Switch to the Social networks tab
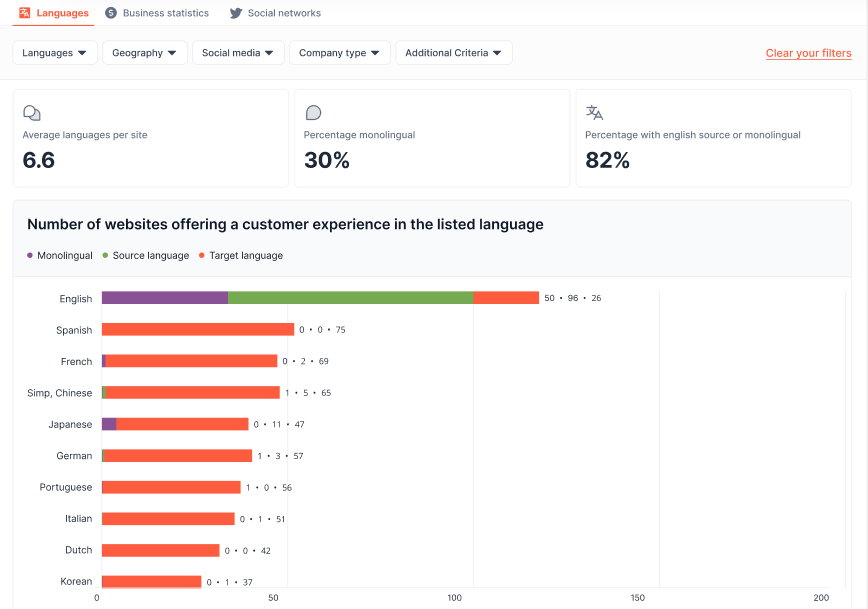 tap(284, 13)
